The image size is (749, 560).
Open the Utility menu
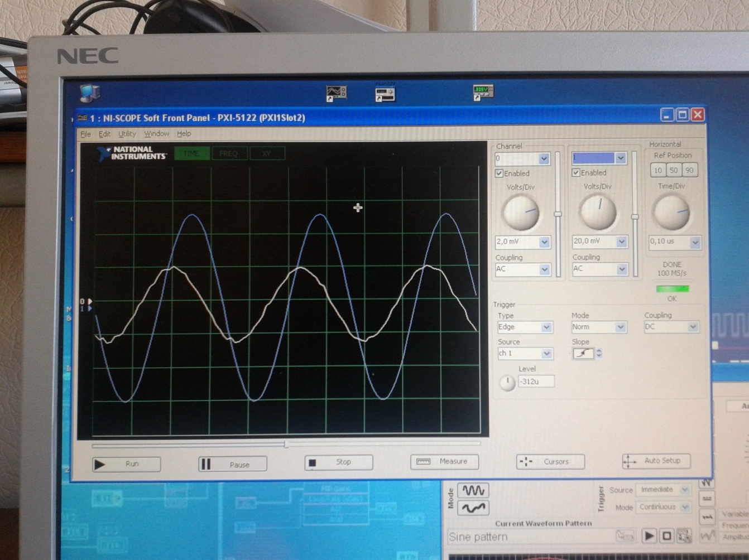pyautogui.click(x=127, y=134)
